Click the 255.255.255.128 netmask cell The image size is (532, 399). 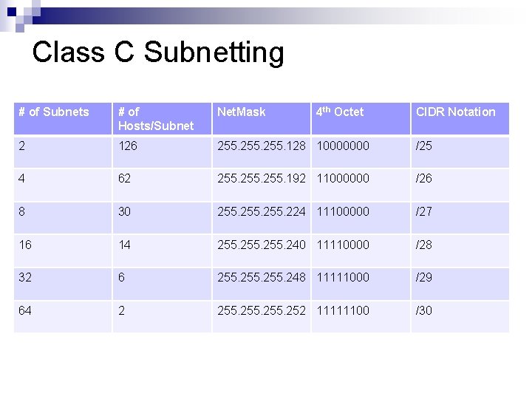pyautogui.click(x=262, y=146)
